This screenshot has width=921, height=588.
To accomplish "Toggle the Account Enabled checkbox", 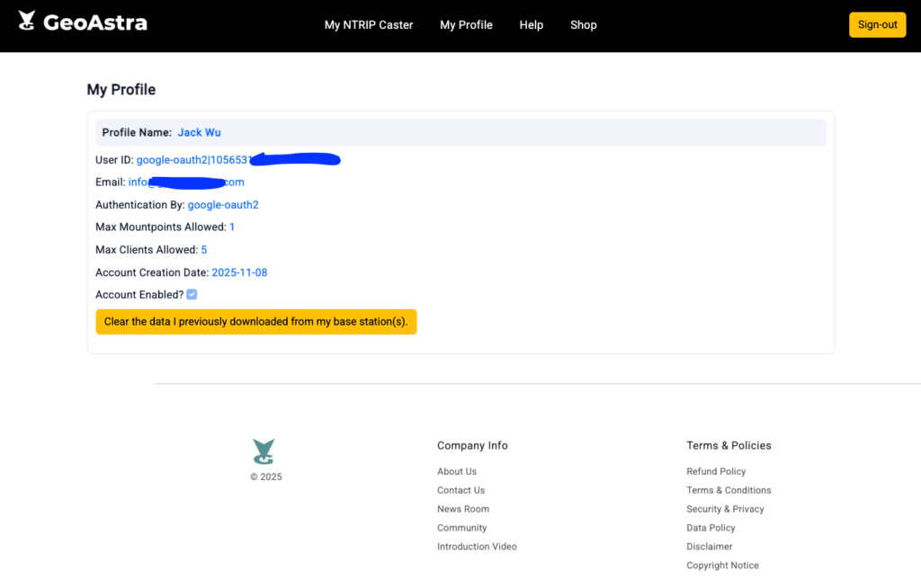I will click(192, 295).
